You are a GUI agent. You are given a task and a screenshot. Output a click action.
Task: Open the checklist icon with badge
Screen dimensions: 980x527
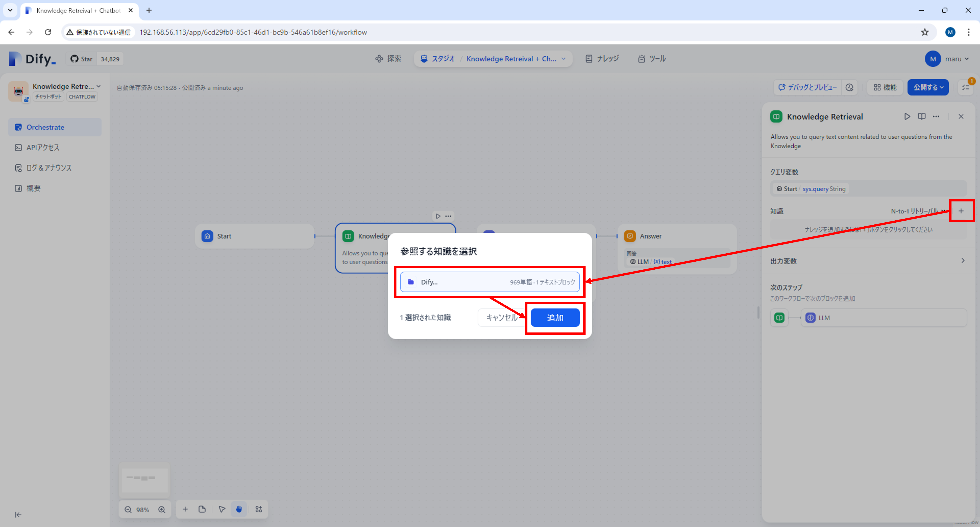click(966, 88)
